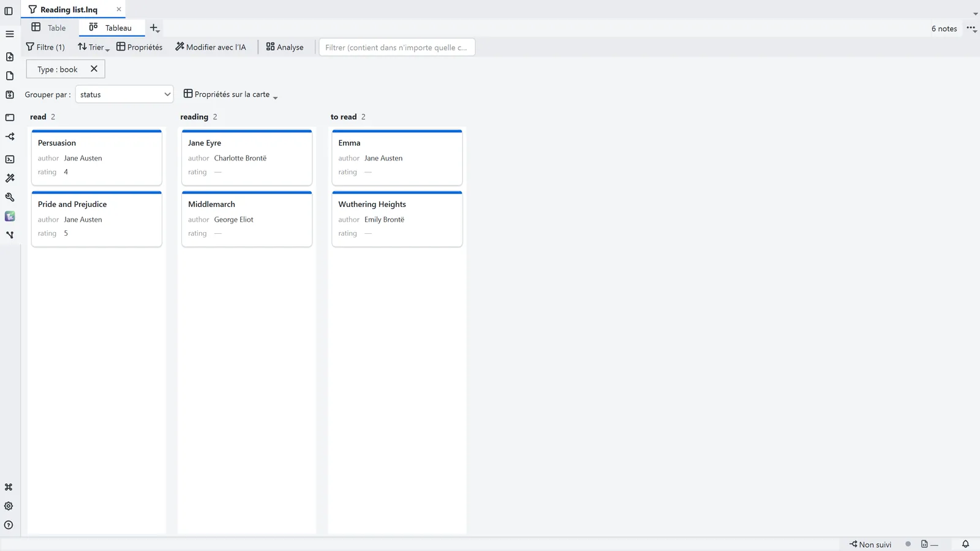The height and width of the screenshot is (551, 980).
Task: Click author 'George Eliot' on Middlemarch card
Action: tap(233, 219)
